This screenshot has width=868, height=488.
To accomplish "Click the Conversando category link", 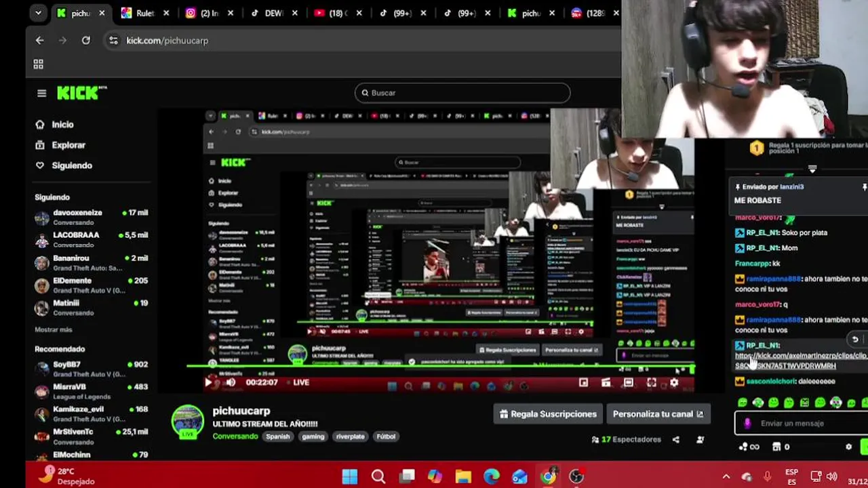I will tap(235, 436).
